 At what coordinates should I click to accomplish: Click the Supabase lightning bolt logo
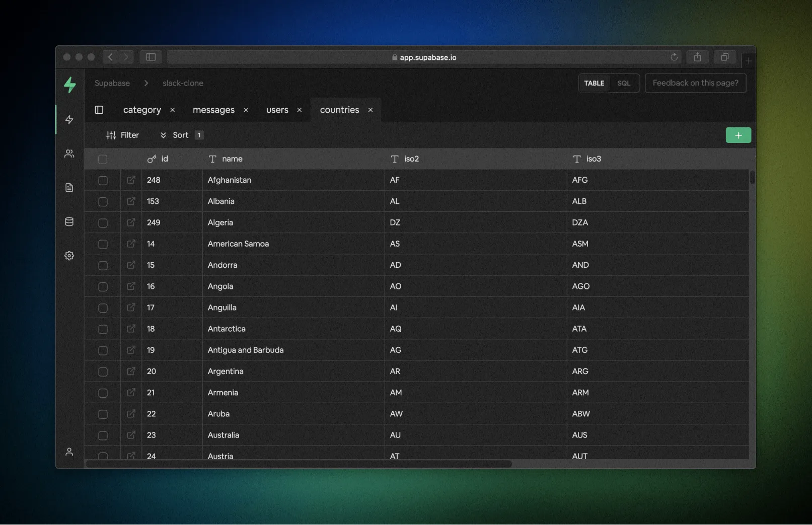pyautogui.click(x=70, y=85)
